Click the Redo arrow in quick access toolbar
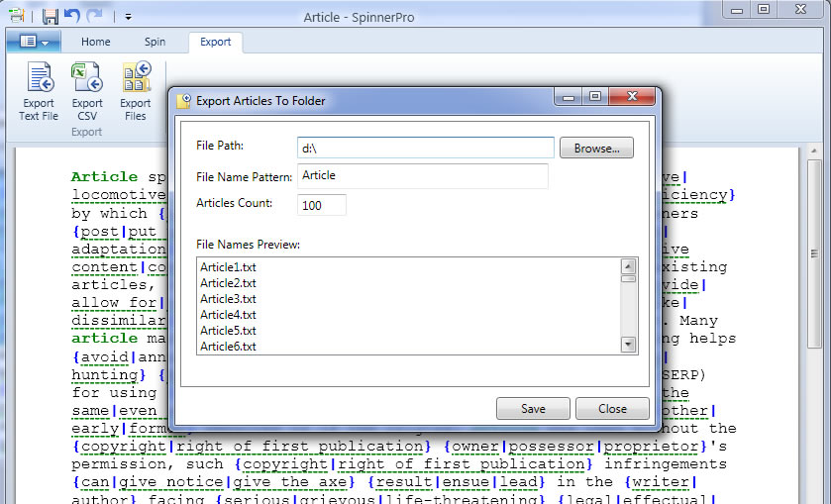Image resolution: width=831 pixels, height=504 pixels. pos(94,16)
